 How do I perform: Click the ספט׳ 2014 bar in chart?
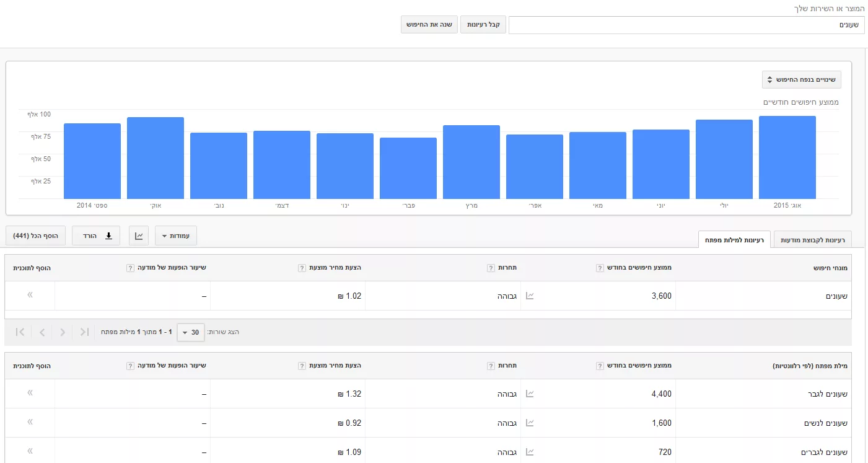(x=92, y=161)
